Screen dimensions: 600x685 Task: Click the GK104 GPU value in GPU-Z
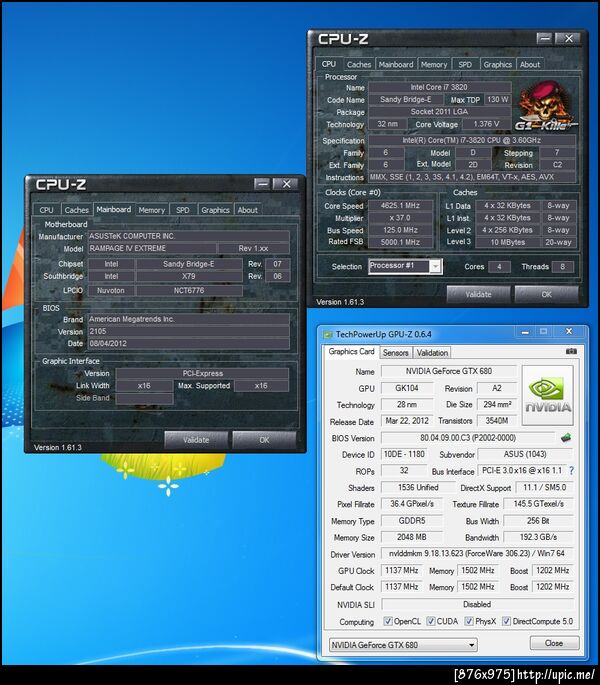407,388
